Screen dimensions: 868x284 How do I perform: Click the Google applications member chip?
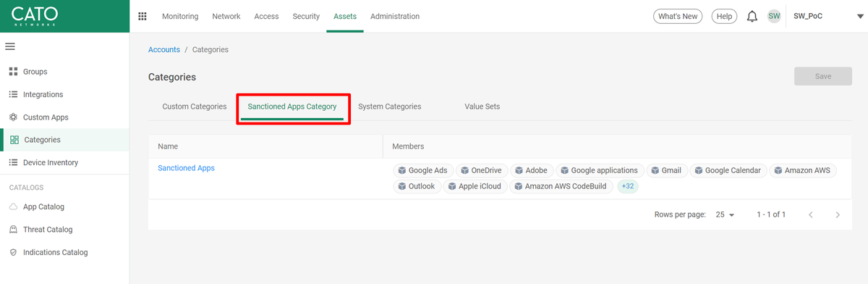point(600,171)
